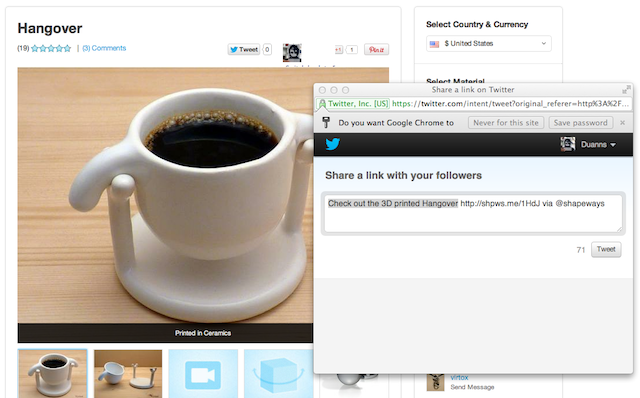Click the Tweet share button on product page
The height and width of the screenshot is (398, 640).
click(244, 49)
